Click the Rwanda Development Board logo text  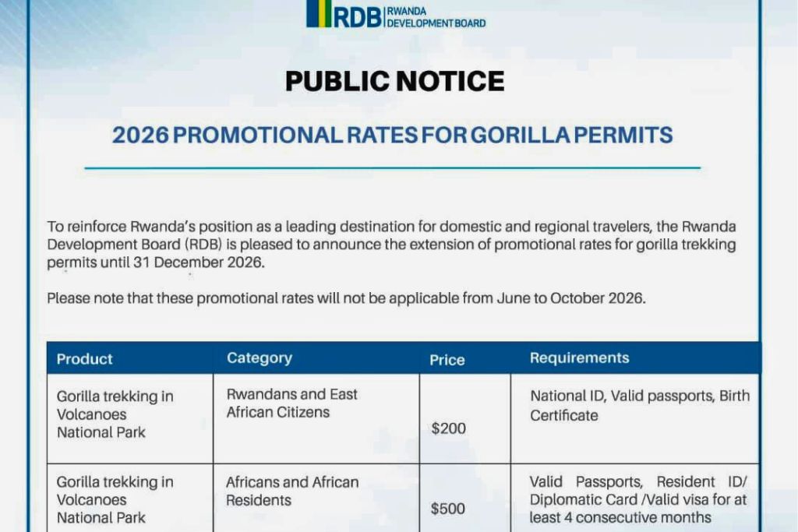(435, 16)
